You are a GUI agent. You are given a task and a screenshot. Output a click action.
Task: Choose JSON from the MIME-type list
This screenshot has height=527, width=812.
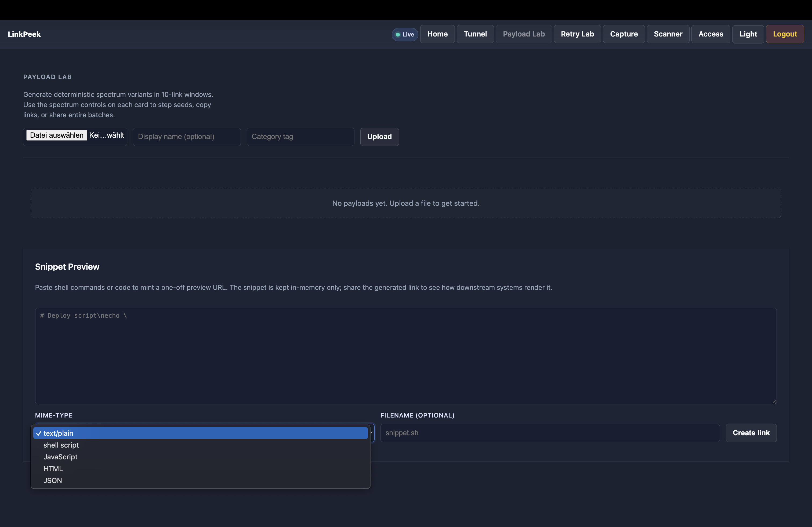[x=53, y=481]
